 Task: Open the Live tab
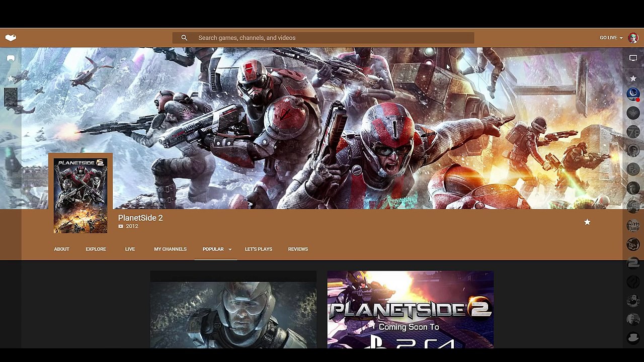[130, 249]
